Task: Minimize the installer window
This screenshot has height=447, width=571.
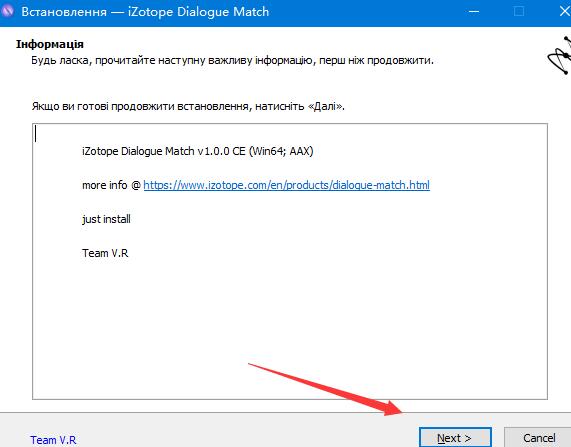Action: [x=473, y=12]
